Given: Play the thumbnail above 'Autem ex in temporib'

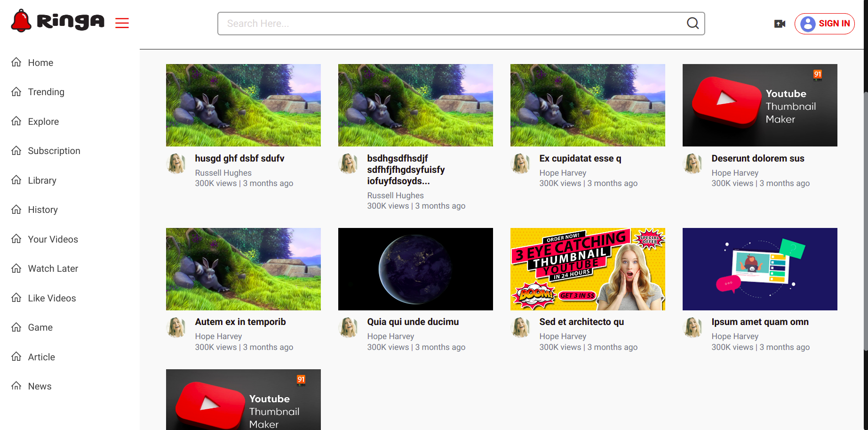Looking at the screenshot, I should (243, 269).
